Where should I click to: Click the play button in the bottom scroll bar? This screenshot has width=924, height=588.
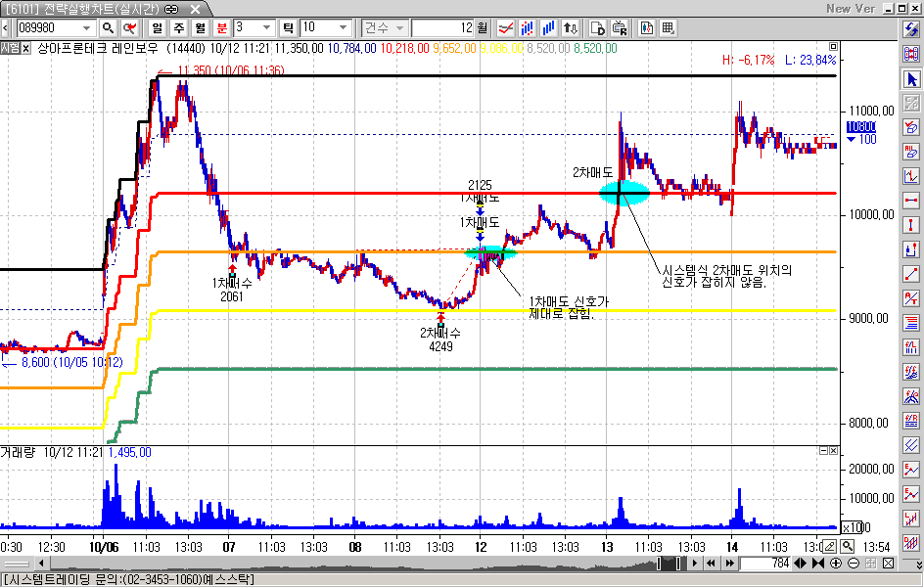click(x=696, y=564)
